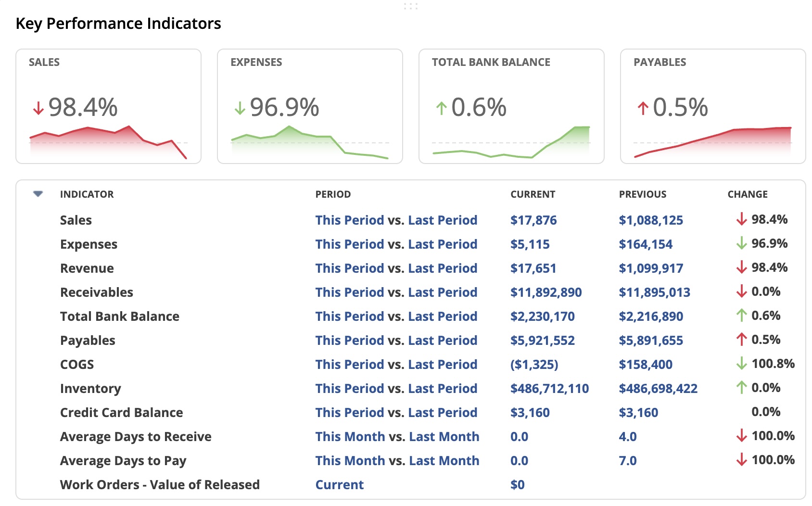Open Expenses This Period link

[349, 244]
